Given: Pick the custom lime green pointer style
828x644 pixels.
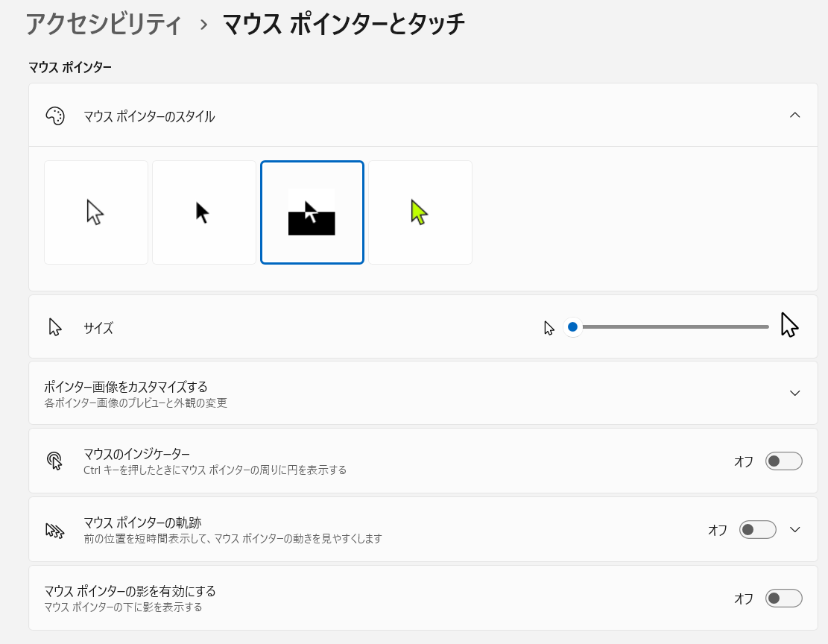Looking at the screenshot, I should (x=420, y=212).
